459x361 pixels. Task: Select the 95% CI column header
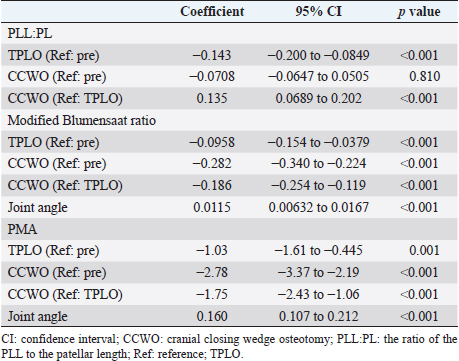coord(318,12)
